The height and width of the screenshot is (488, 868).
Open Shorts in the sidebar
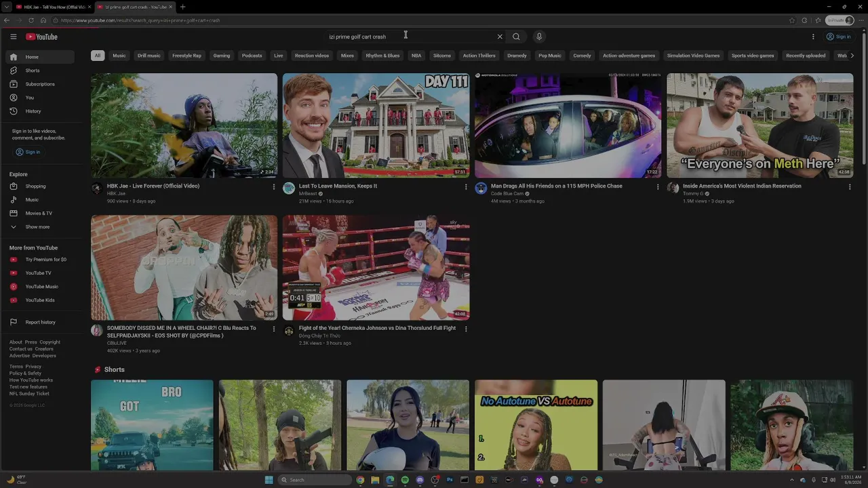tap(40, 70)
